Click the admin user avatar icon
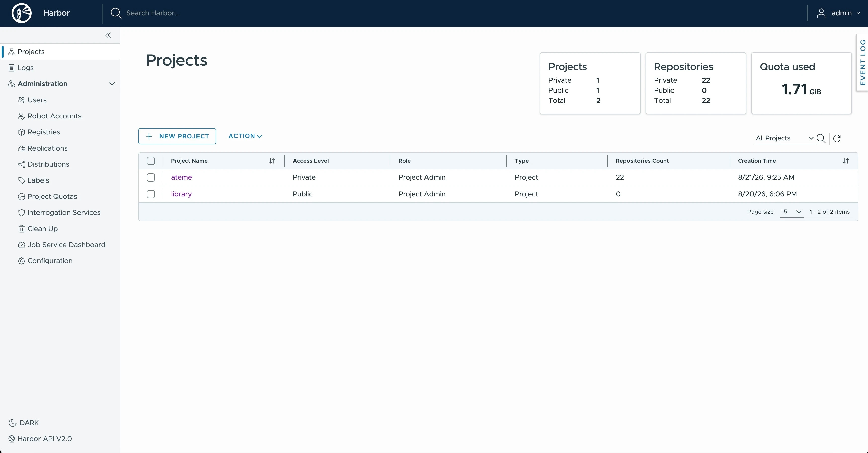Screen dimensions: 868x453 click(821, 13)
